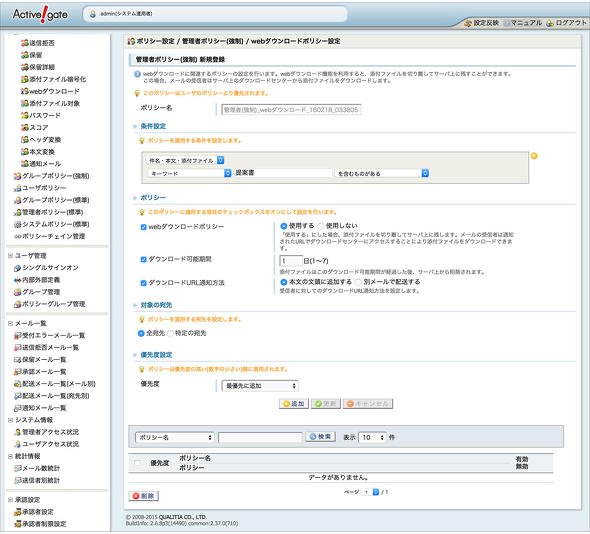Toggle the webダウンロードポリシー checkbox
Viewport: 590px width, 534px height.
click(x=143, y=227)
